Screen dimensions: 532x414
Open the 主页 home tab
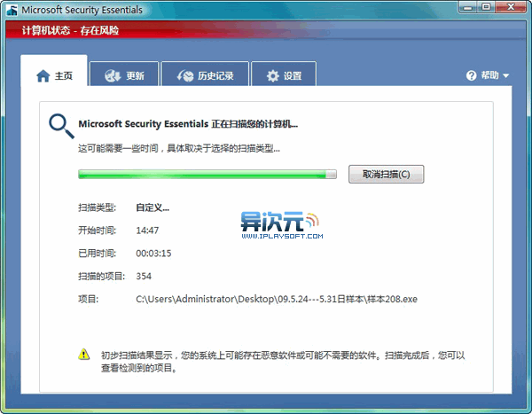(54, 71)
